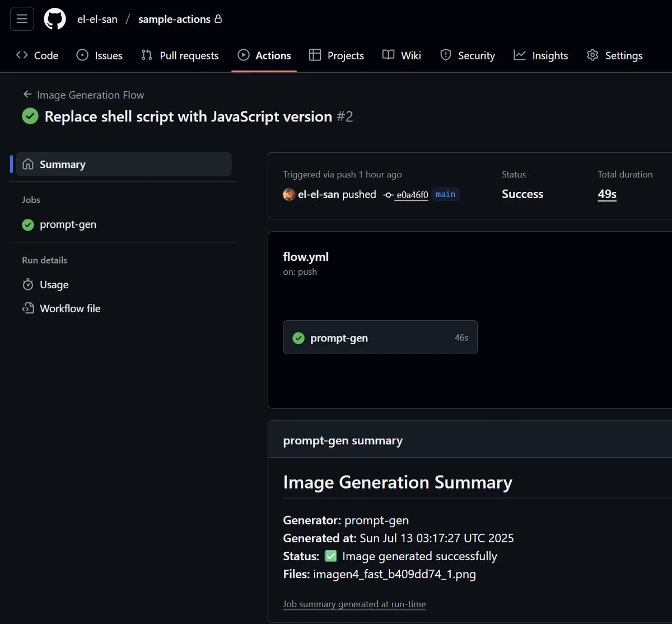Open the el-el-san owner link

pyautogui.click(x=97, y=19)
